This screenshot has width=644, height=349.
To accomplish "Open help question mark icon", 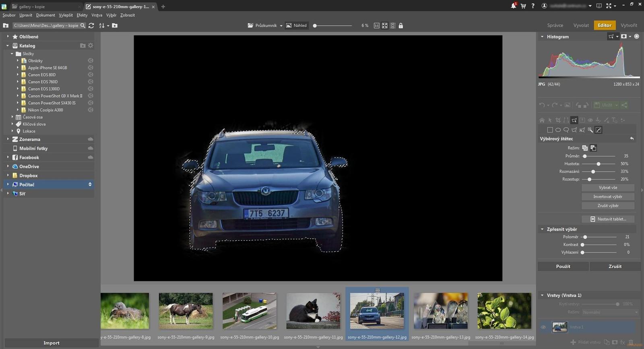I will [533, 6].
